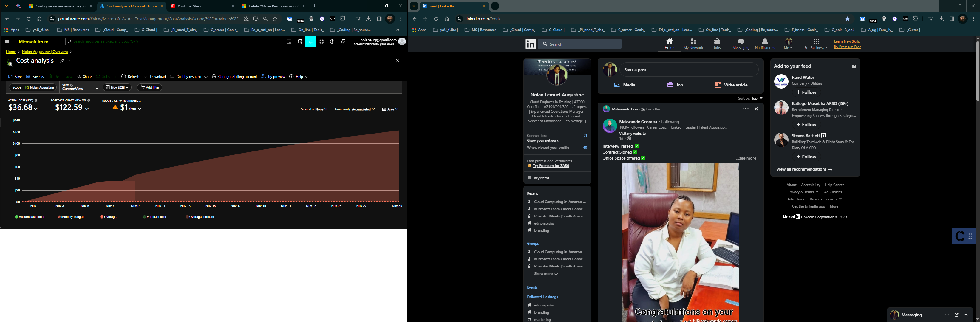Click Home breadcrumb link in Azure

tap(11, 52)
